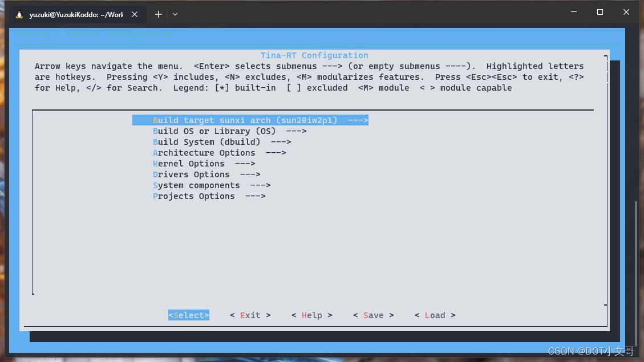Minimize the terminal window
This screenshot has height=362, width=644.
coord(574,12)
